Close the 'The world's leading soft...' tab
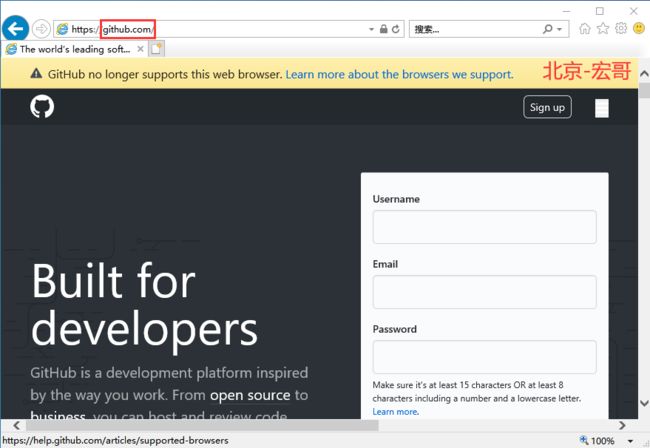The height and width of the screenshot is (448, 650). tap(140, 49)
